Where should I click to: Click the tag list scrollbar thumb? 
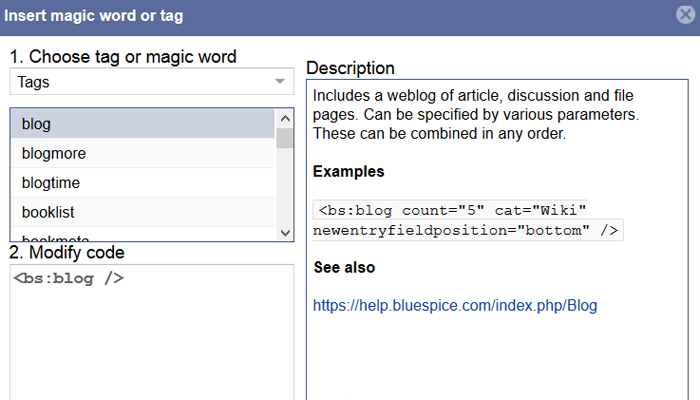(x=285, y=137)
